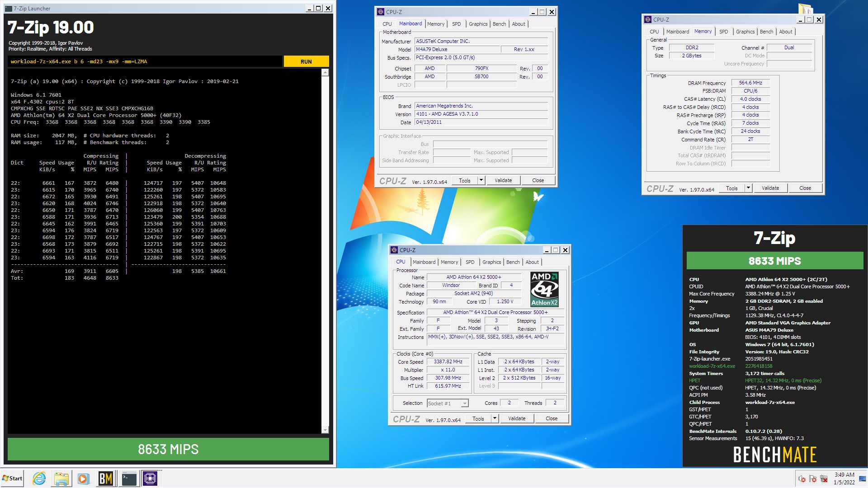Open Bench tab in the CPU CPU-Z window
Image resolution: width=868 pixels, height=488 pixels.
[x=513, y=263]
